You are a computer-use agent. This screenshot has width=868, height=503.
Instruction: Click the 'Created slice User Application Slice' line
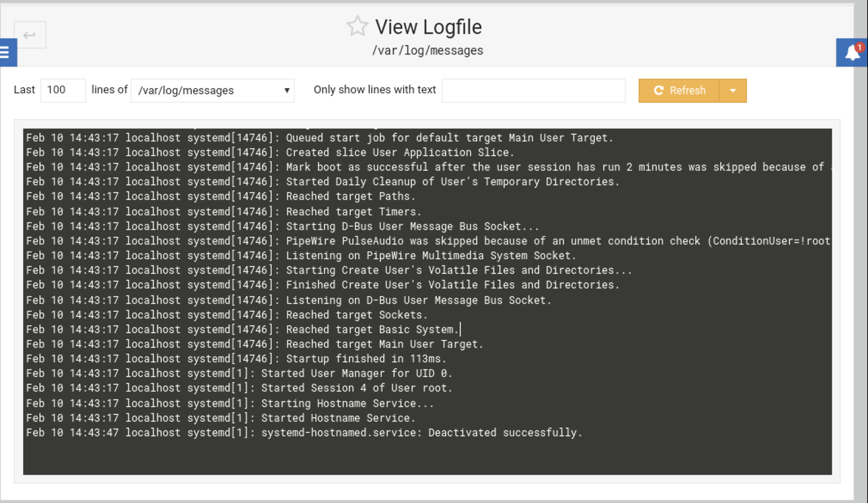(400, 152)
